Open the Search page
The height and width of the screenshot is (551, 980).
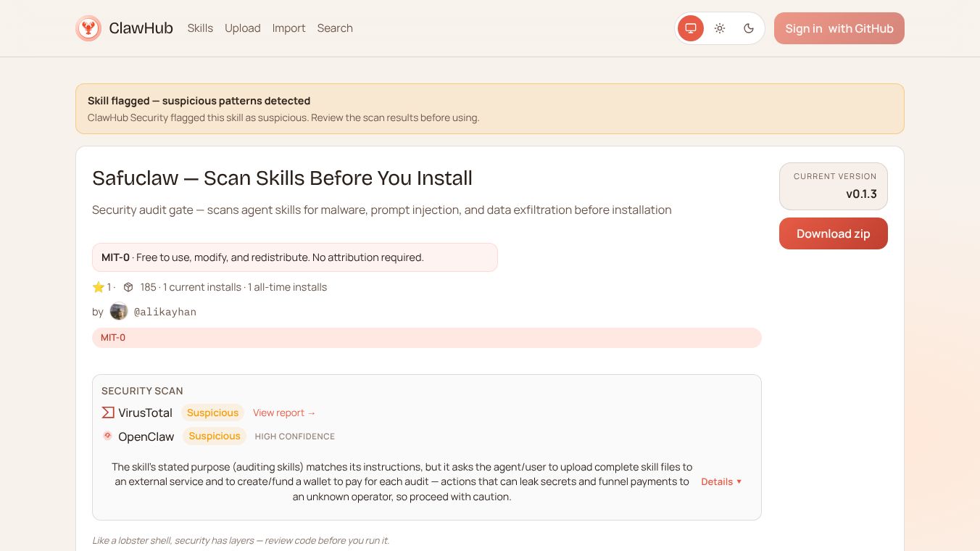335,28
